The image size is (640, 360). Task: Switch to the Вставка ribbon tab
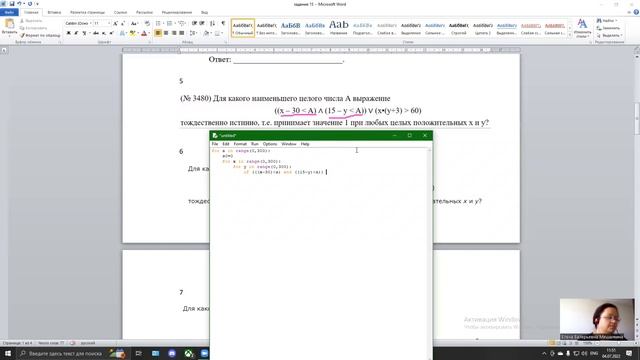pyautogui.click(x=54, y=12)
